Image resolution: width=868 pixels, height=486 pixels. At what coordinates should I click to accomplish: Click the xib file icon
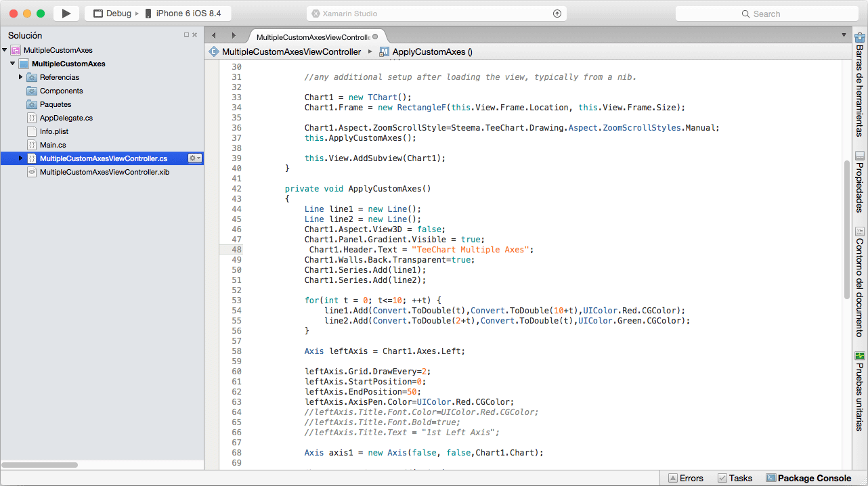point(32,172)
